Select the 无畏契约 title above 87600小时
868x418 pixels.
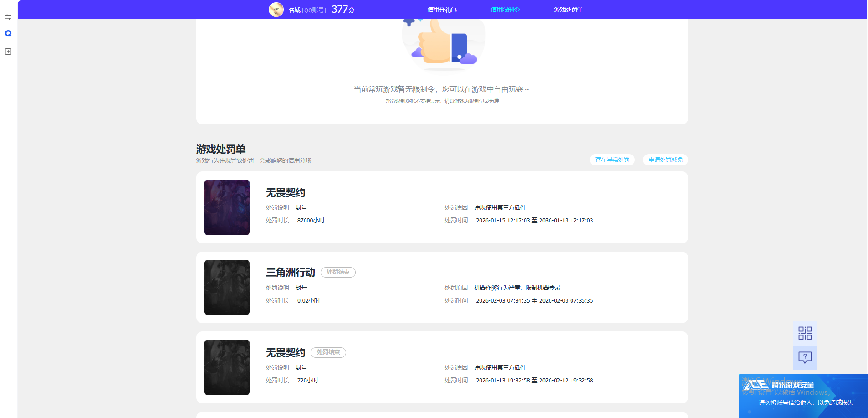pyautogui.click(x=286, y=193)
